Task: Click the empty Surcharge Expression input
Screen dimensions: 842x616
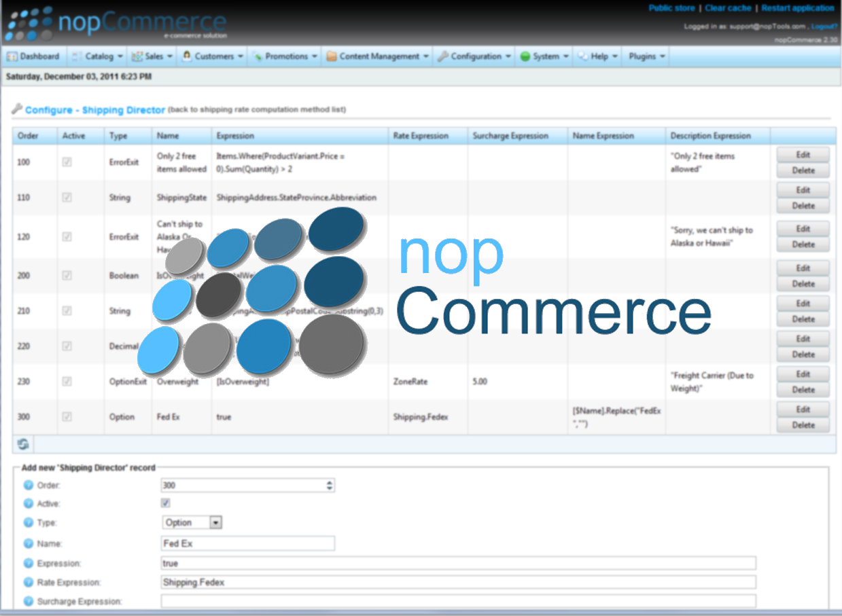Action: coord(459,601)
